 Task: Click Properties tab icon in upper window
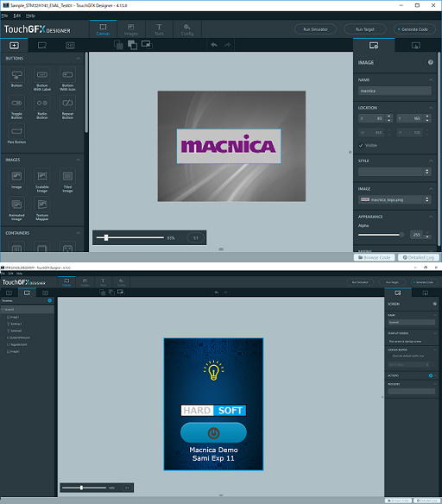coord(374,46)
